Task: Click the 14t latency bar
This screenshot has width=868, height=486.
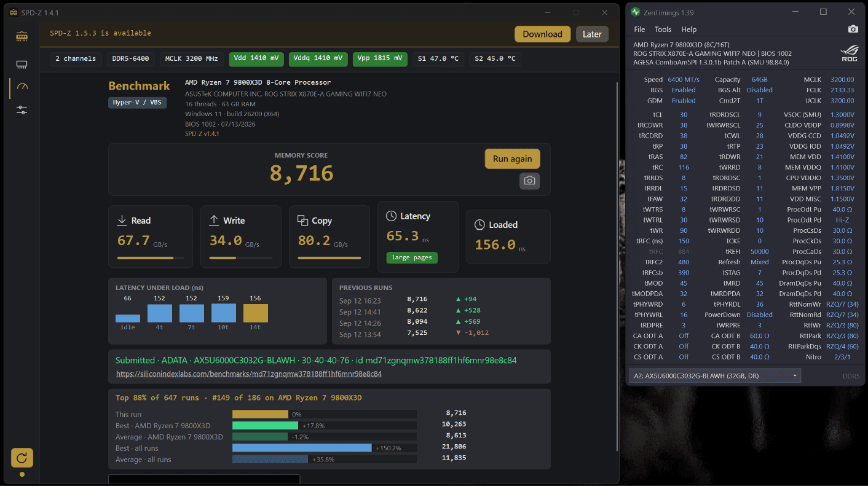Action: click(256, 313)
